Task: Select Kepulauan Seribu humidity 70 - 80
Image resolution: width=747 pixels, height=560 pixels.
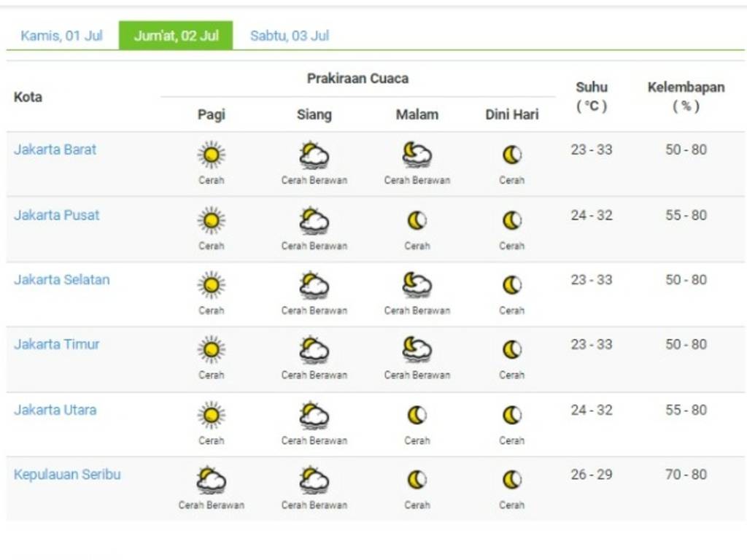Action: [686, 475]
